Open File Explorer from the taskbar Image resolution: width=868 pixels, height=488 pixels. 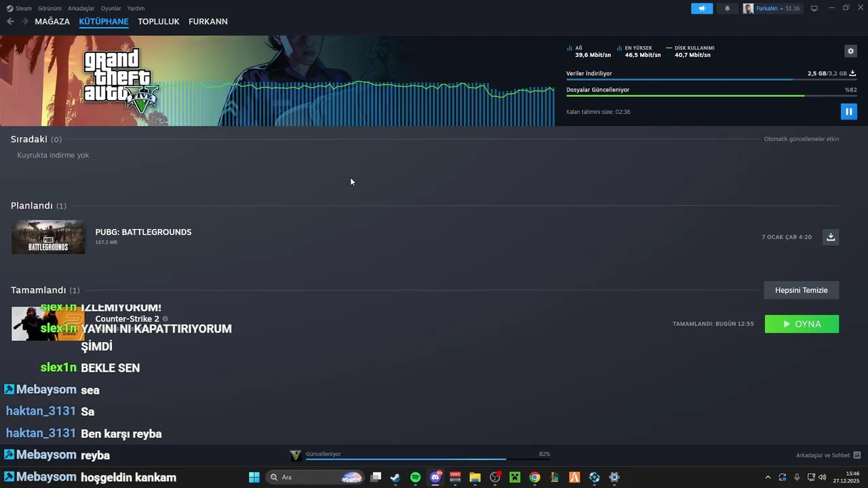tap(475, 477)
